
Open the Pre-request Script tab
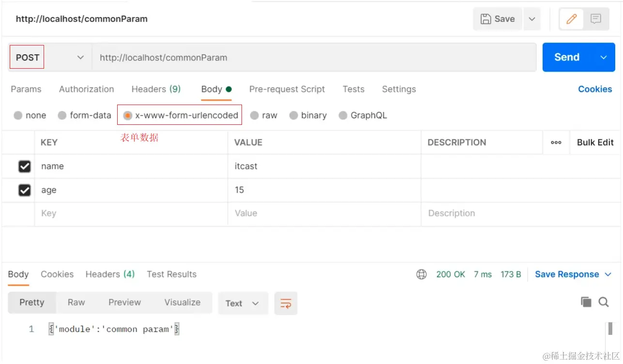[287, 89]
